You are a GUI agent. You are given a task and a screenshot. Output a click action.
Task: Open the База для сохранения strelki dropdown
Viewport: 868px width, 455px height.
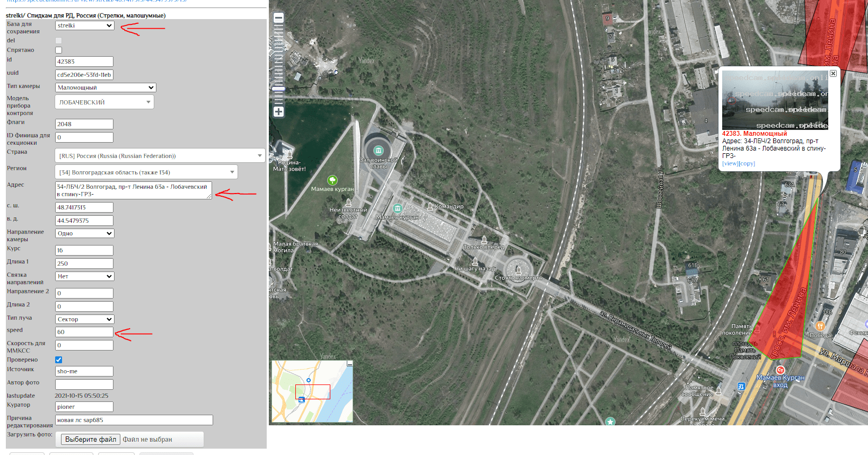click(x=85, y=25)
